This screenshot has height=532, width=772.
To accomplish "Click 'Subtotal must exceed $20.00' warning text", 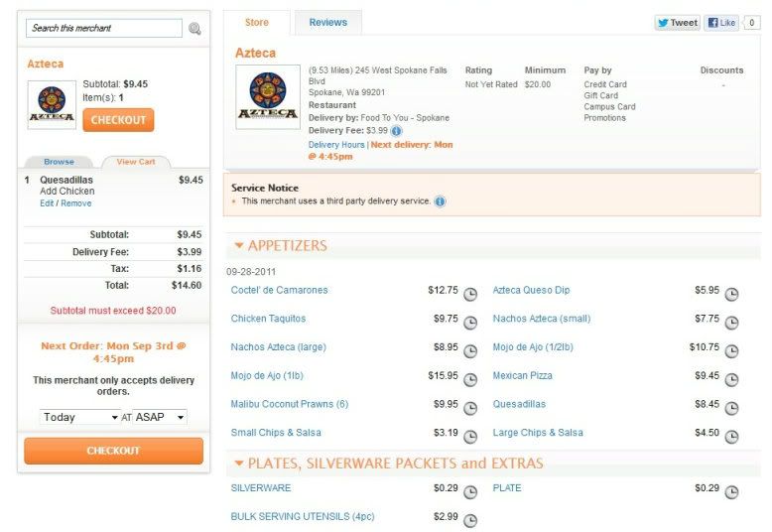I will 113,311.
